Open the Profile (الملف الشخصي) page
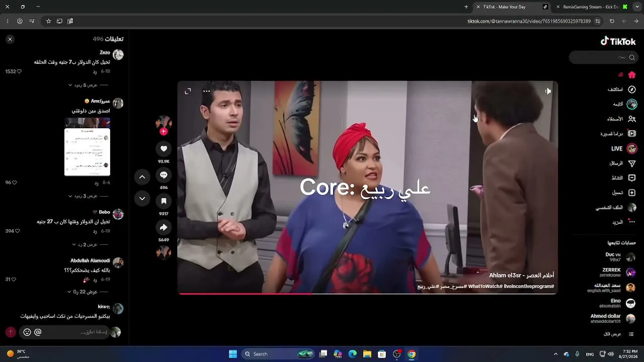This screenshot has width=644, height=362. click(x=616, y=208)
